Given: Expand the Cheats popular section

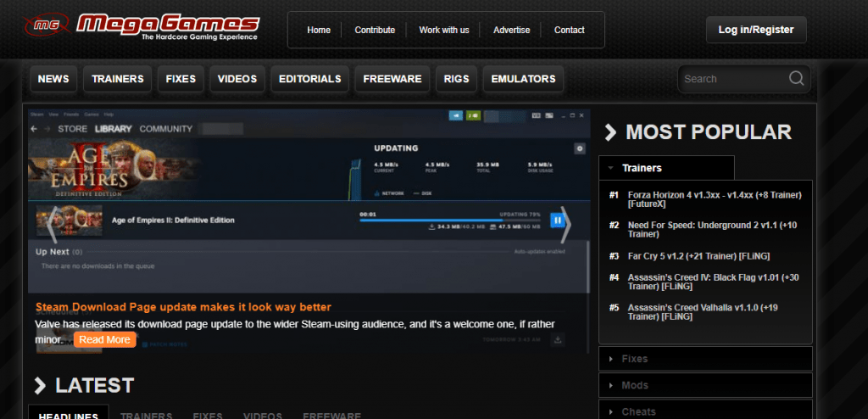Looking at the screenshot, I should tap(705, 411).
